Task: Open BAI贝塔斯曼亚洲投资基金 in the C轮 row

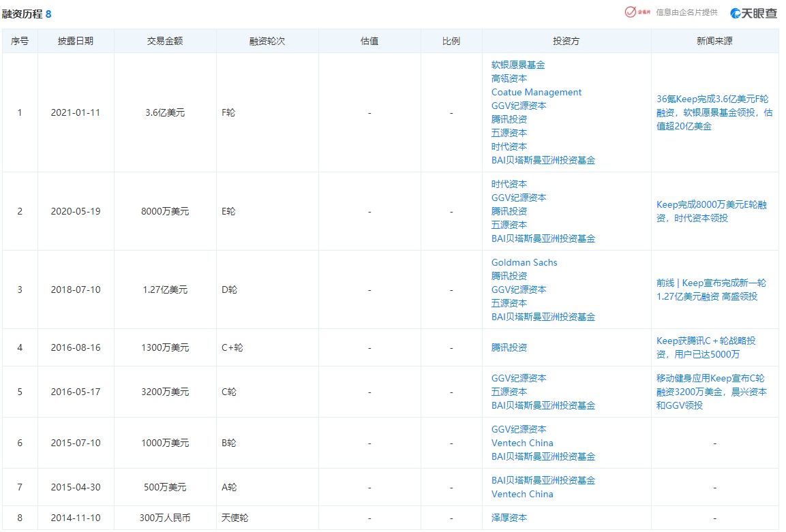Action: pyautogui.click(x=543, y=405)
